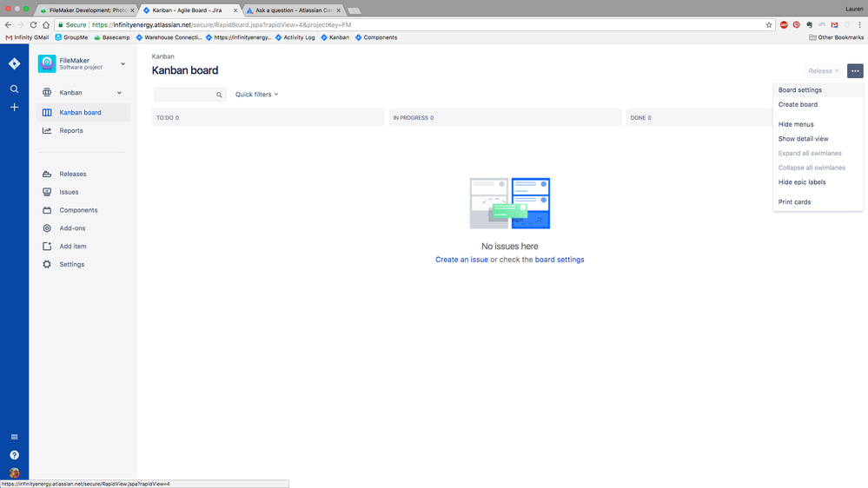The image size is (868, 488).
Task: Select Create board from menu
Action: [818, 104]
